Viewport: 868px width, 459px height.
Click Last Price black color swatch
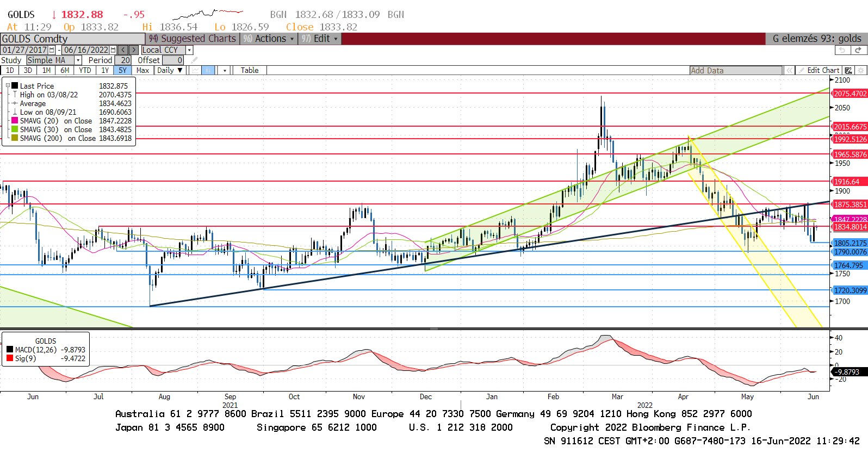coord(15,86)
